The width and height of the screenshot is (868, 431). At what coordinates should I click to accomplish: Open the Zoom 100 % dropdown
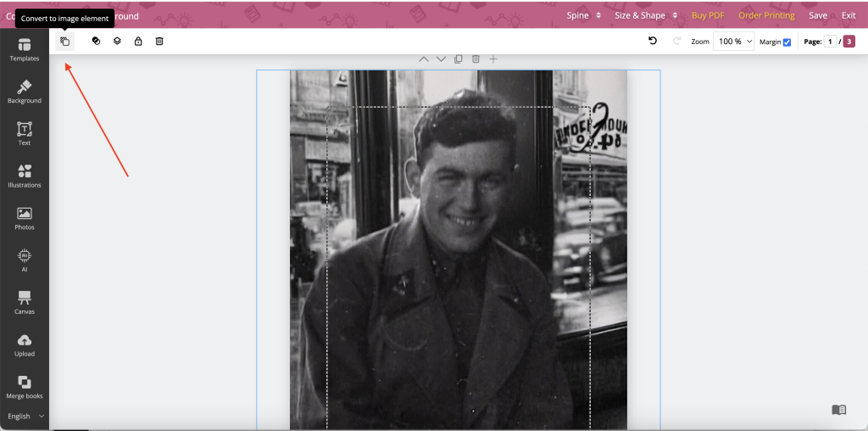733,42
